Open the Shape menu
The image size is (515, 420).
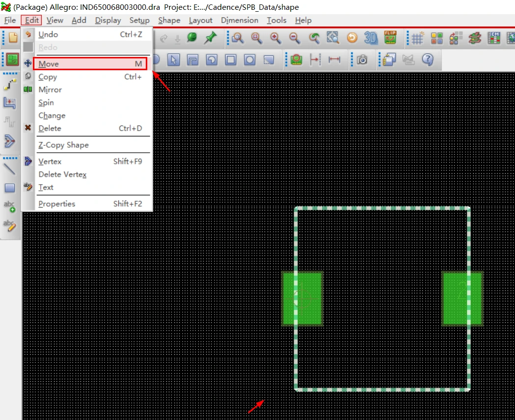(169, 20)
